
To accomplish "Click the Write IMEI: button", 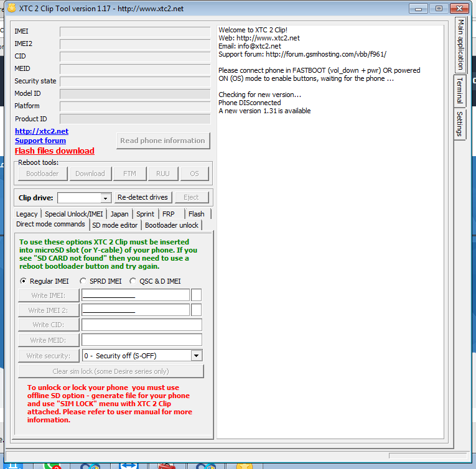I will [49, 295].
